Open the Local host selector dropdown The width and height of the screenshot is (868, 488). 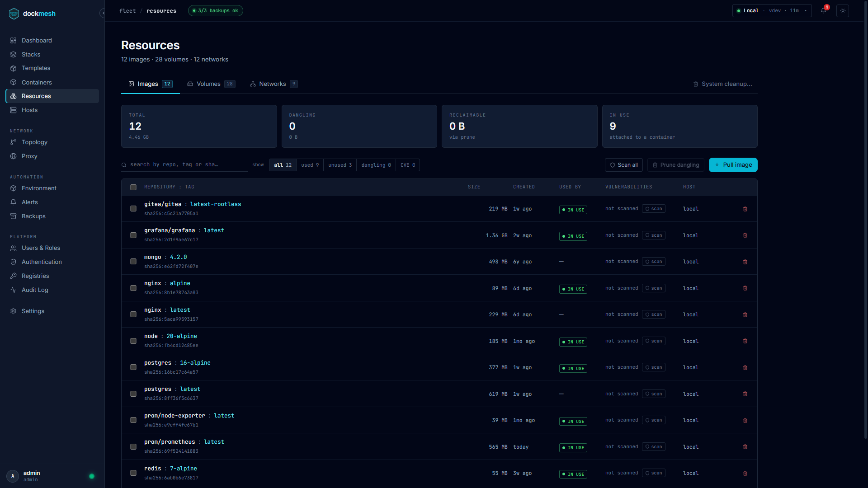click(x=772, y=10)
